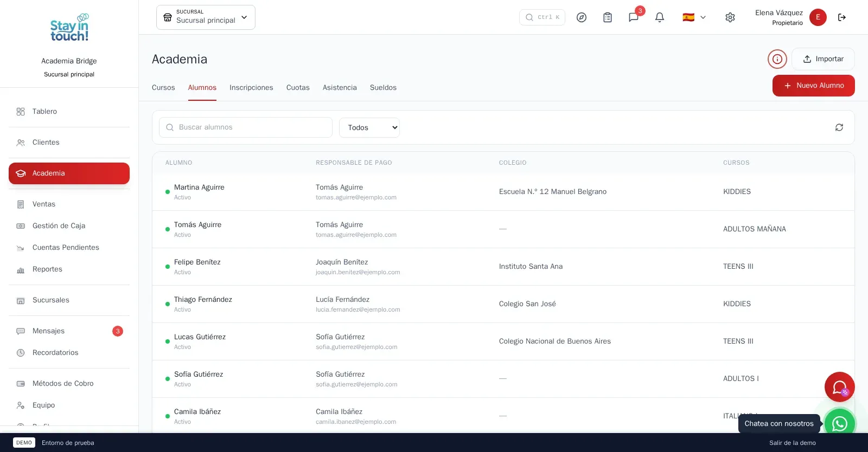Switch to the Cursos tab
Screen dimensions: 868x452
[x=163, y=88]
